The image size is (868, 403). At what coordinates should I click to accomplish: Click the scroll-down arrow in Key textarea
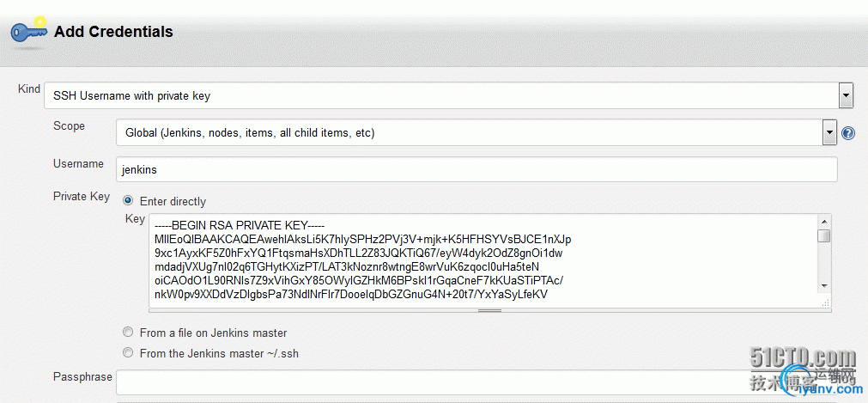pyautogui.click(x=823, y=285)
